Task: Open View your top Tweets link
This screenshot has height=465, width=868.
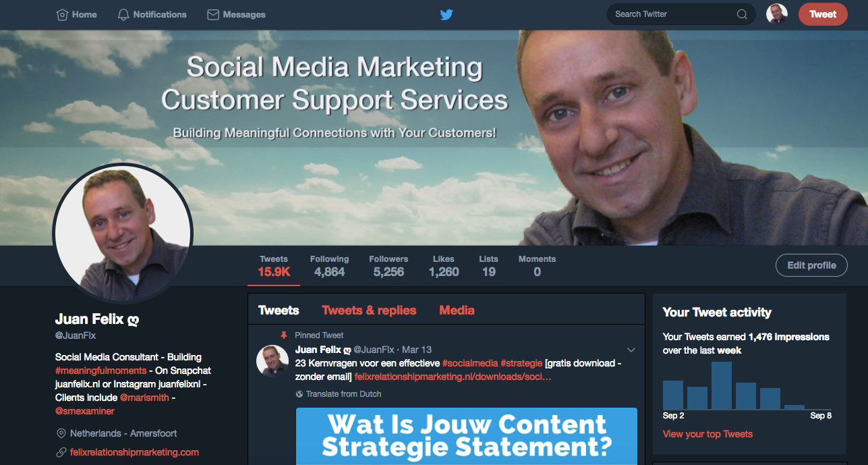Action: [x=707, y=434]
